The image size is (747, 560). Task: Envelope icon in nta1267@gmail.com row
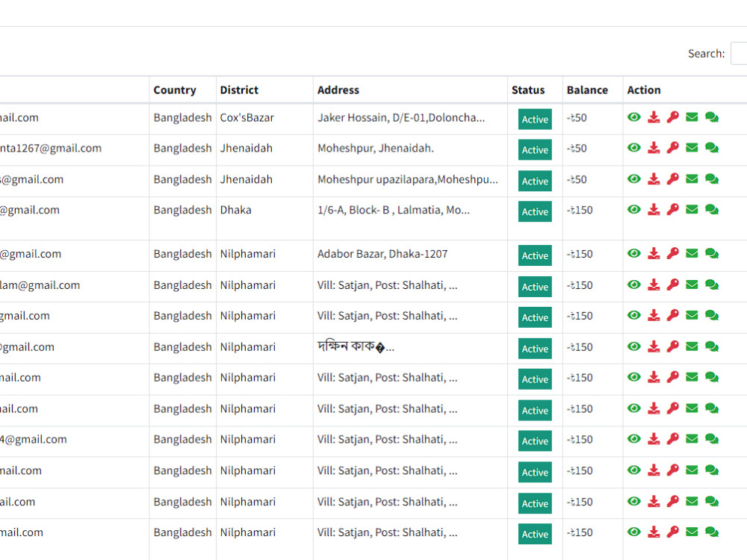[692, 148]
